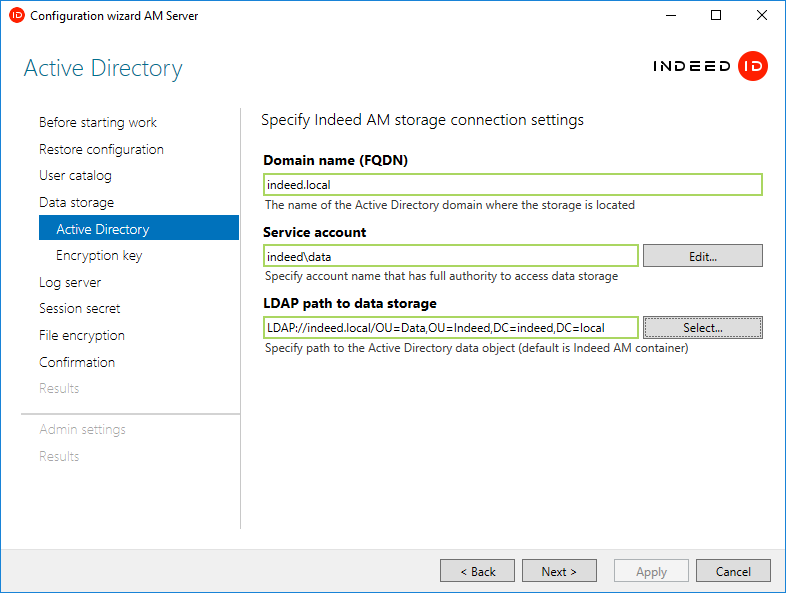
Task: Jump to Log server step
Action: click(x=70, y=282)
